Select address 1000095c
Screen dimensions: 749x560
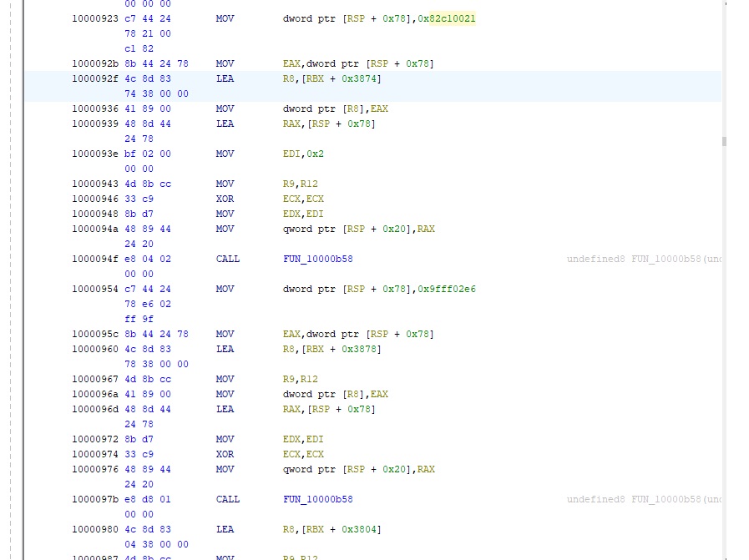[x=94, y=334]
